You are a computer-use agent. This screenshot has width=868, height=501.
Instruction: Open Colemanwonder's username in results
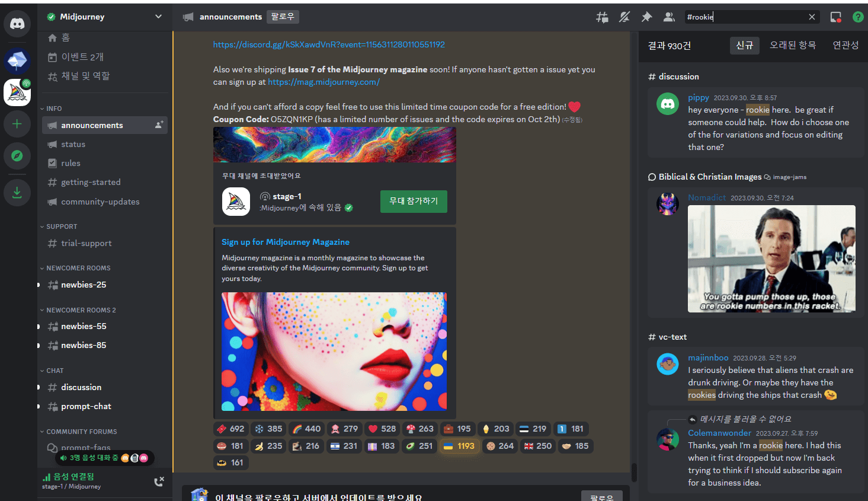[719, 433]
